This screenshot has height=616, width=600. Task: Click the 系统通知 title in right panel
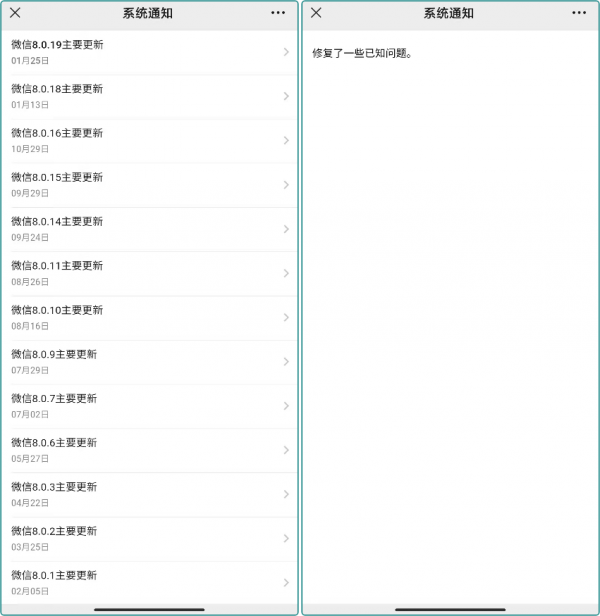(x=449, y=13)
